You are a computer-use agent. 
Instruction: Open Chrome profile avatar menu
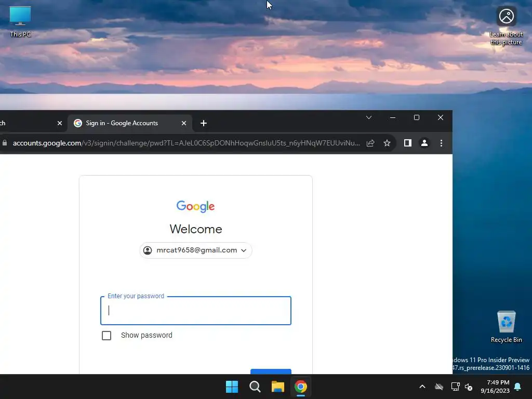coord(424,143)
